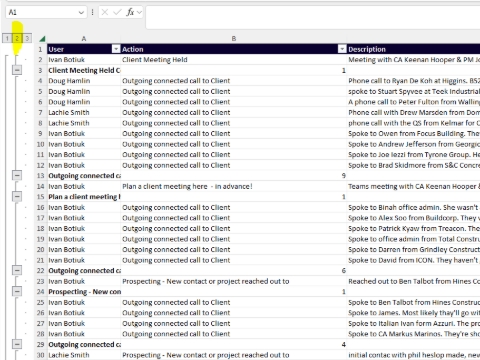
Task: Click 'Teams meeting with CA Keenan Hooper' description
Action: point(414,186)
